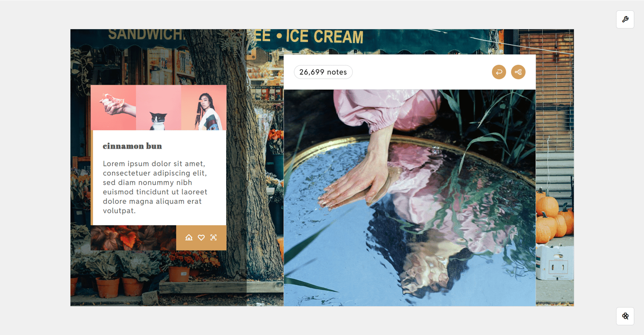Click the ICE CREAM awning sign background
Screen dimensions: 644x335
click(324, 37)
